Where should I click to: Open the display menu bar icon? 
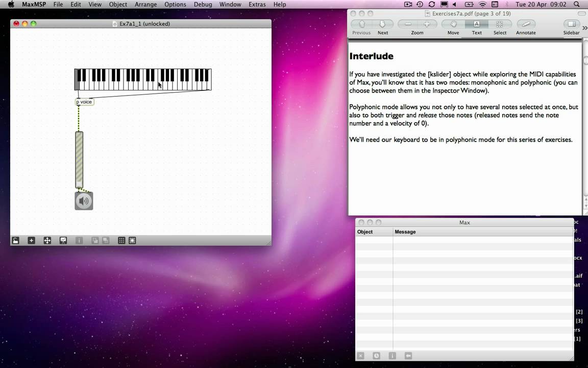[444, 5]
